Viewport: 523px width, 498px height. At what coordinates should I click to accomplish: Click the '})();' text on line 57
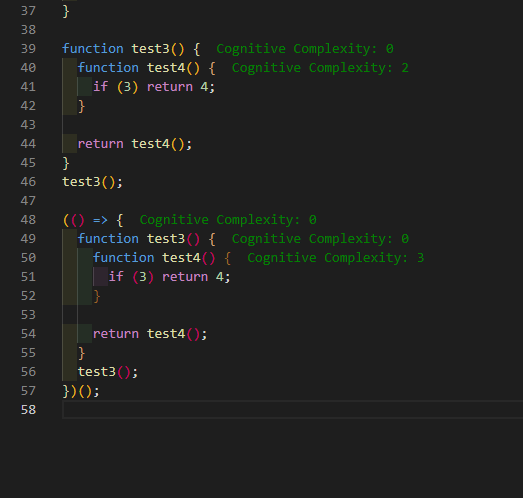81,391
